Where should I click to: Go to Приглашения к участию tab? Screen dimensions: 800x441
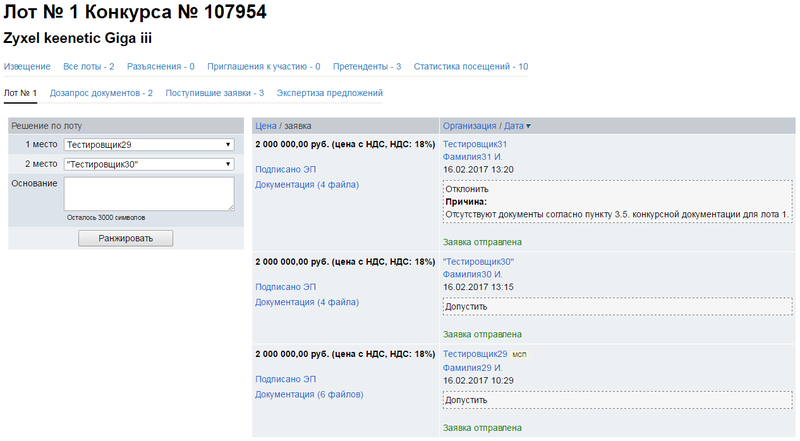(x=263, y=66)
